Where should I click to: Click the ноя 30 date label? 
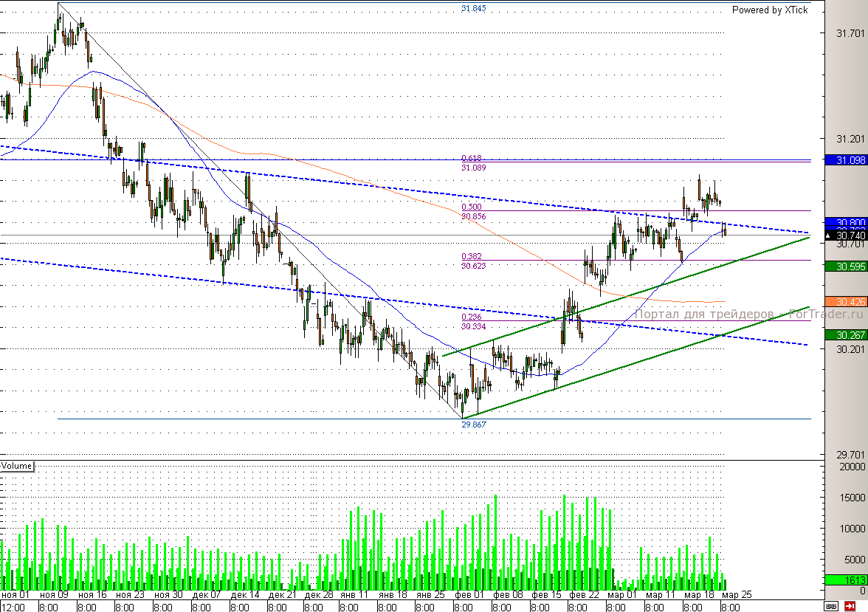point(169,595)
